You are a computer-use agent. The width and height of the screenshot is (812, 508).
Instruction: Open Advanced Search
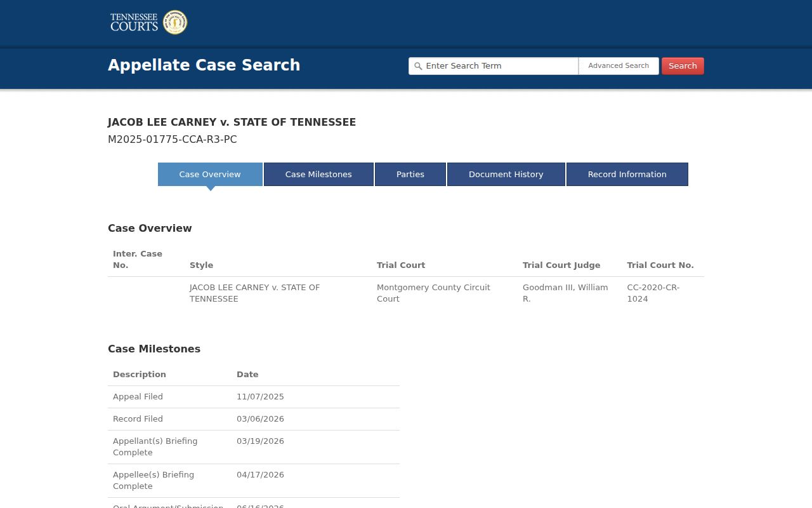[x=619, y=66]
